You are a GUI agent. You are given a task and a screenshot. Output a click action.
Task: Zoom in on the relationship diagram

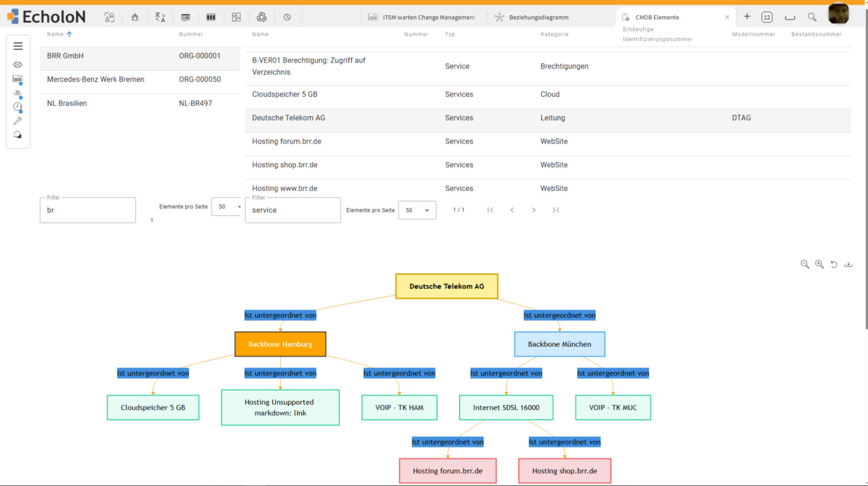point(819,264)
